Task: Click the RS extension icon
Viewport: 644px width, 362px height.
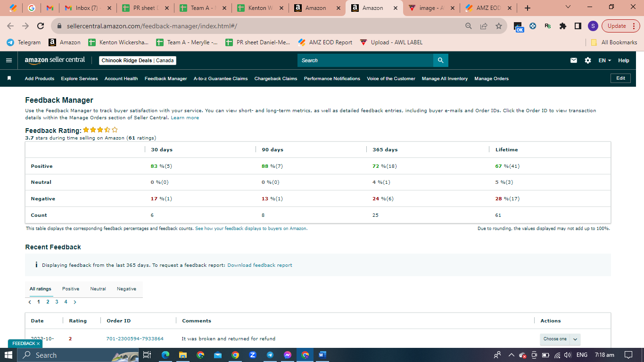Action: [x=548, y=26]
